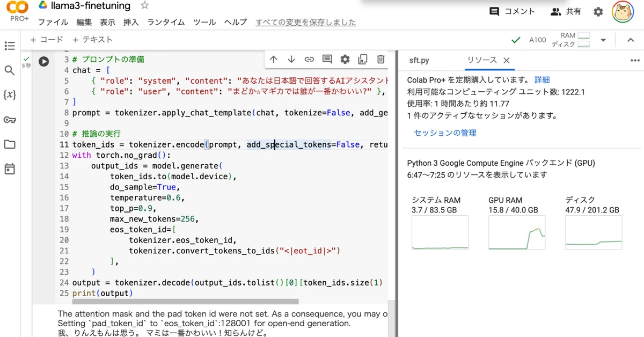The height and width of the screenshot is (337, 644).
Task: Move cell up arrow icon
Action: click(x=274, y=60)
